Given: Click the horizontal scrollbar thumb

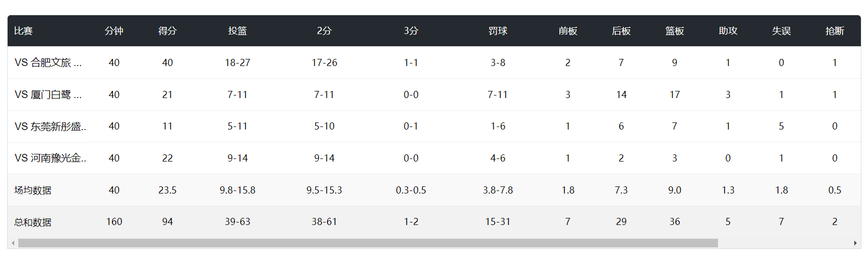Looking at the screenshot, I should point(368,243).
